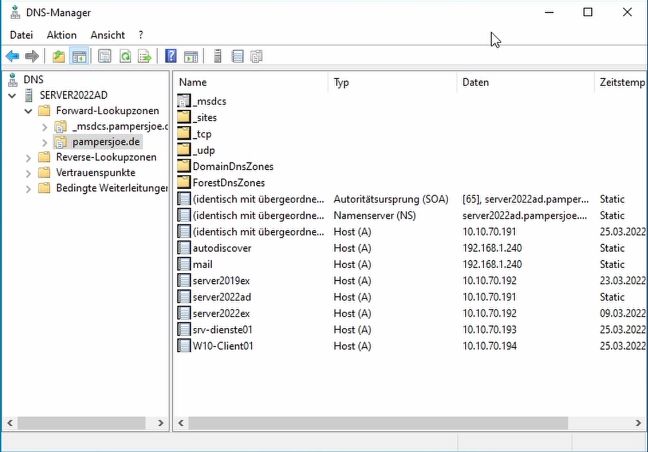Expand the Reverse-Lookupzonen node
The image size is (648, 452).
click(x=28, y=158)
